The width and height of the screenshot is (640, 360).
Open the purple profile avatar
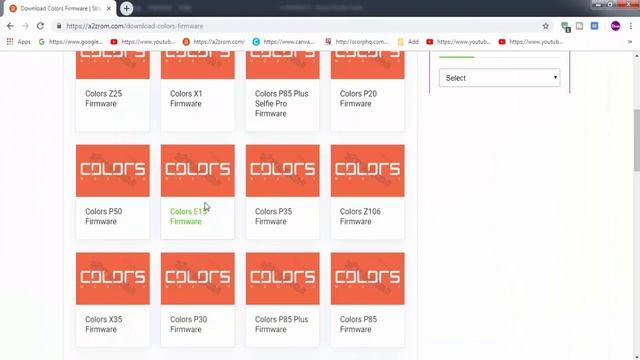coord(616,26)
